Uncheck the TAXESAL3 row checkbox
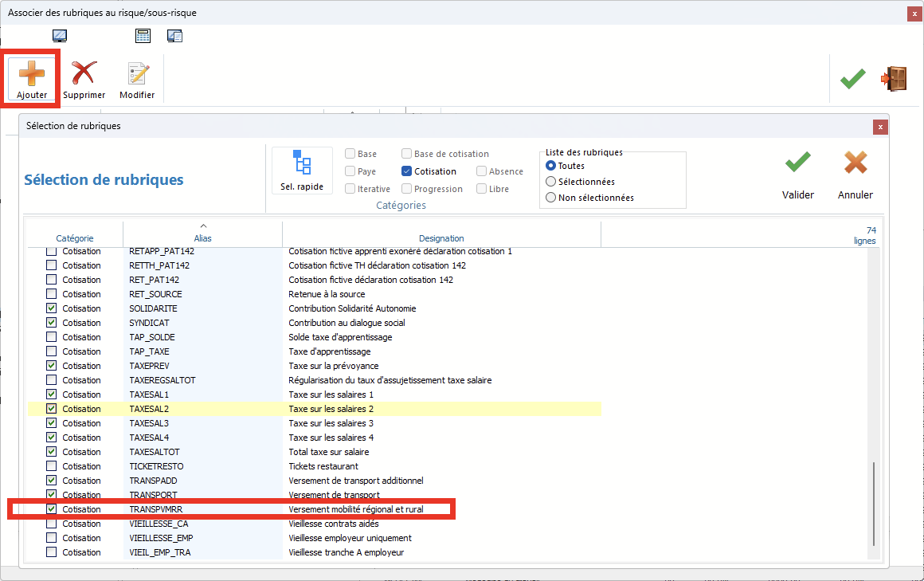The height and width of the screenshot is (581, 924). coord(51,423)
